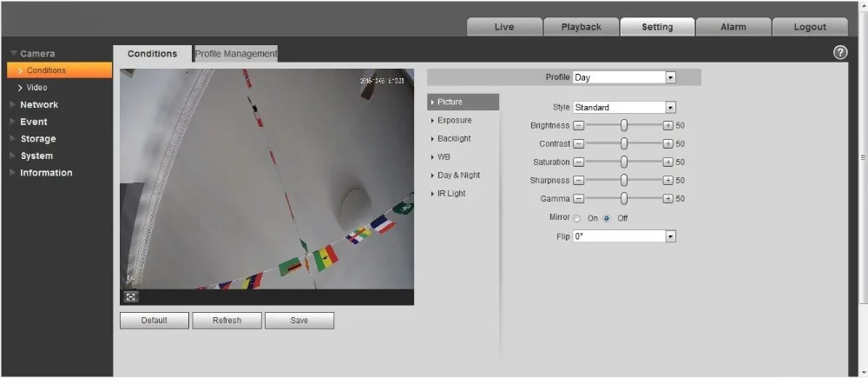
Task: Increase Sharpness with plus button
Action: coord(668,181)
